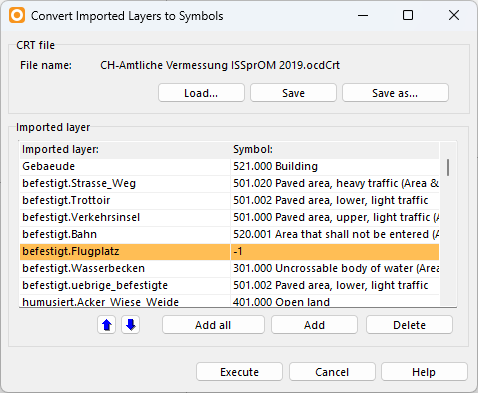Maximize the Convert Imported Layers window
Image resolution: width=478 pixels, height=393 pixels.
point(408,15)
